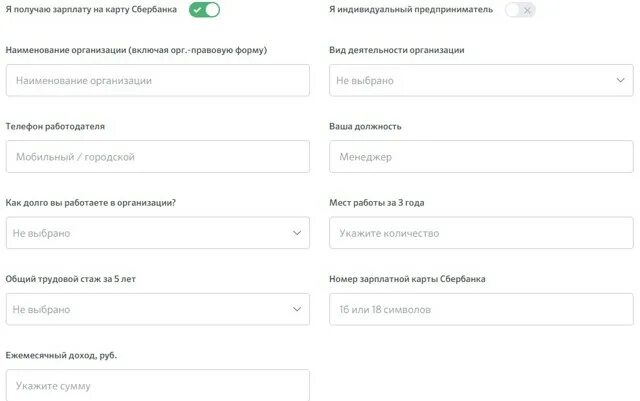Click the 'Мест работы за 3 года' field
The image size is (640, 401).
(481, 233)
